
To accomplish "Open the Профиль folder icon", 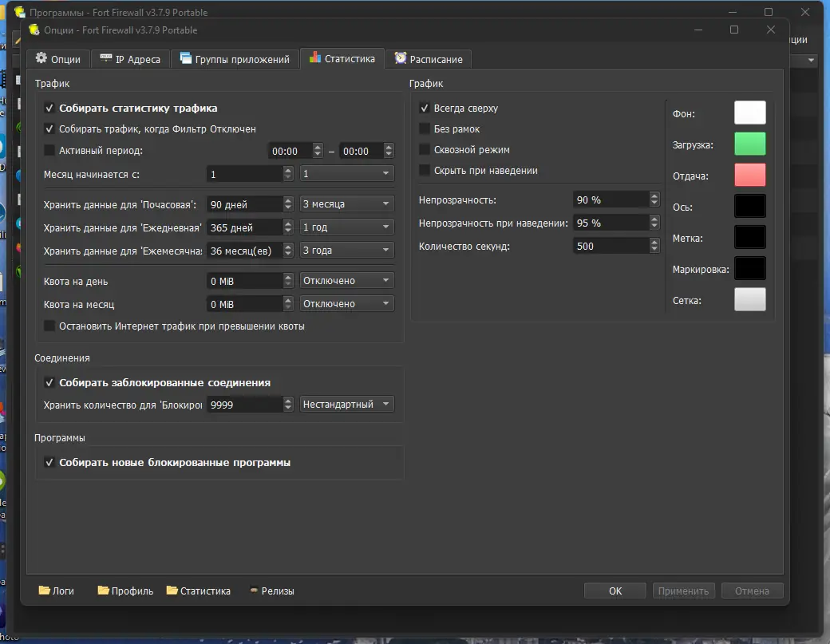I will coord(103,590).
